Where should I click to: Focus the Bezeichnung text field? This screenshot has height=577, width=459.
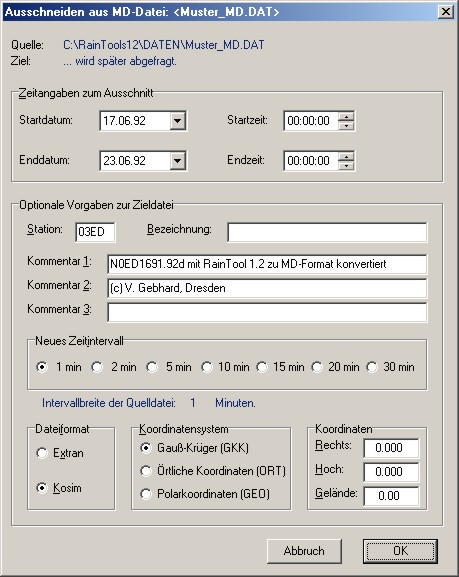click(327, 232)
